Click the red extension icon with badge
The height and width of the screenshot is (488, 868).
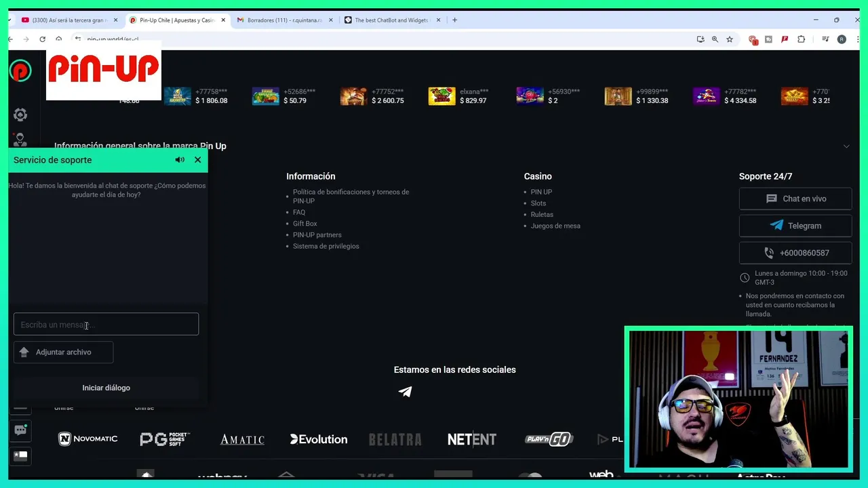(753, 40)
